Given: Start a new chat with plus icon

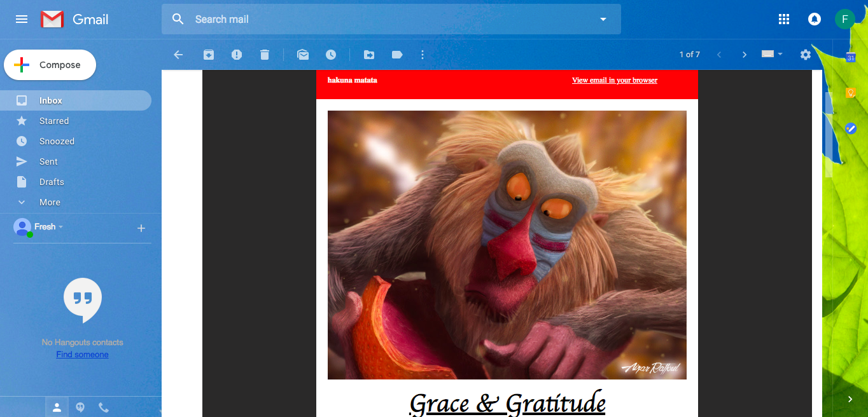Looking at the screenshot, I should point(141,228).
